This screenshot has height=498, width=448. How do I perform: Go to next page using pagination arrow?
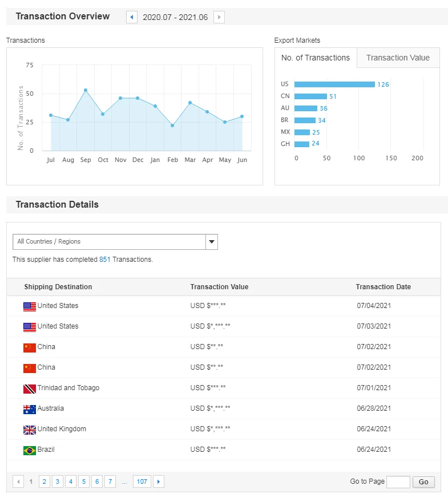(x=159, y=482)
